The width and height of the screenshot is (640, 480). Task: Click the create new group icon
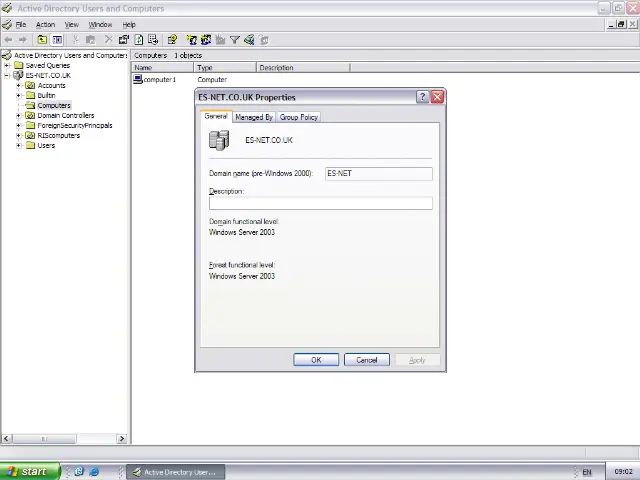206,40
